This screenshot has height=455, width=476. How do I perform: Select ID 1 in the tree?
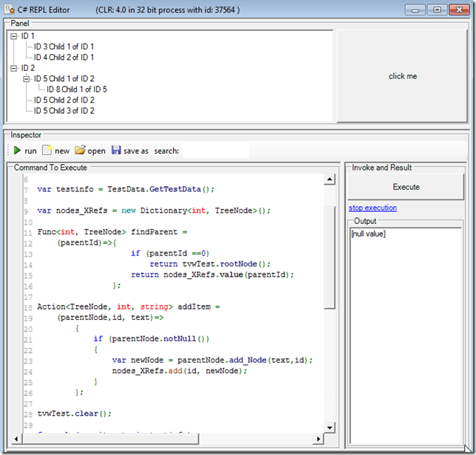tap(27, 36)
